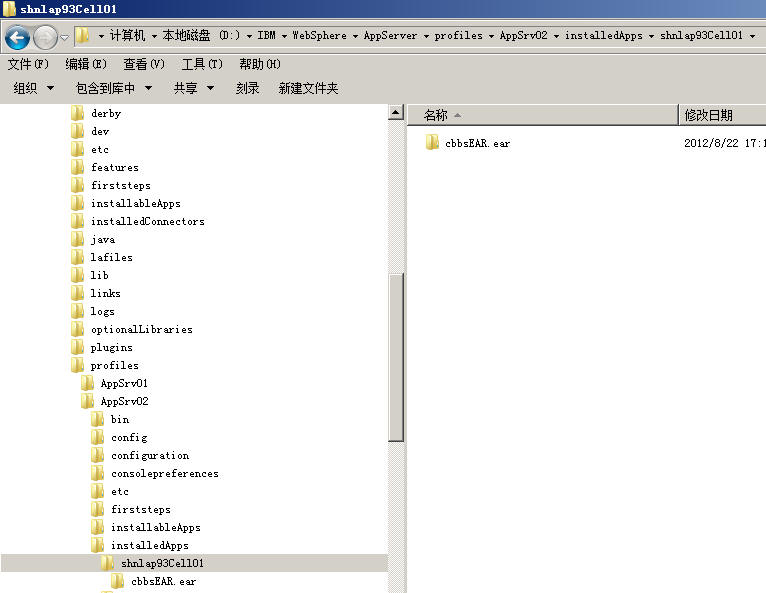
Task: Click the plugins folder icon
Action: coord(77,347)
